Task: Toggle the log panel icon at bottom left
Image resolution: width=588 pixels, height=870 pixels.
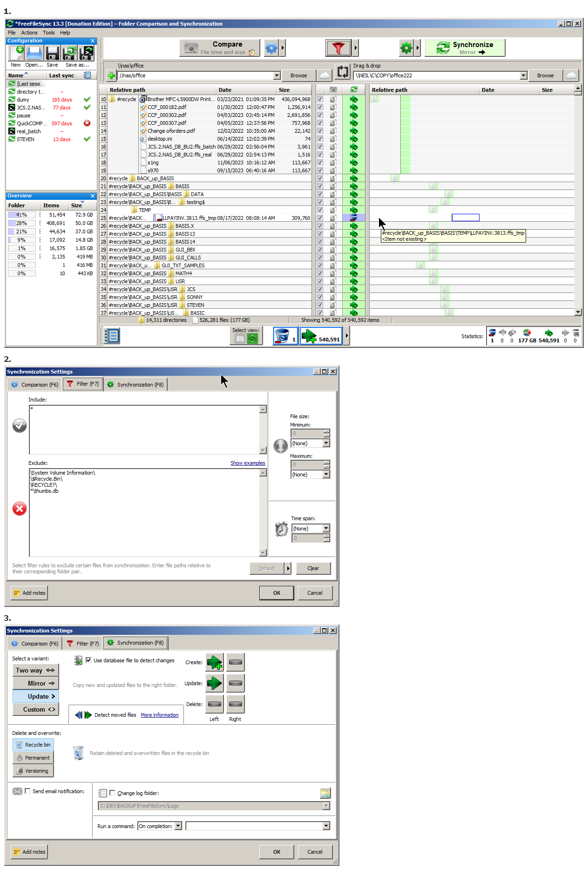Action: 112,336
